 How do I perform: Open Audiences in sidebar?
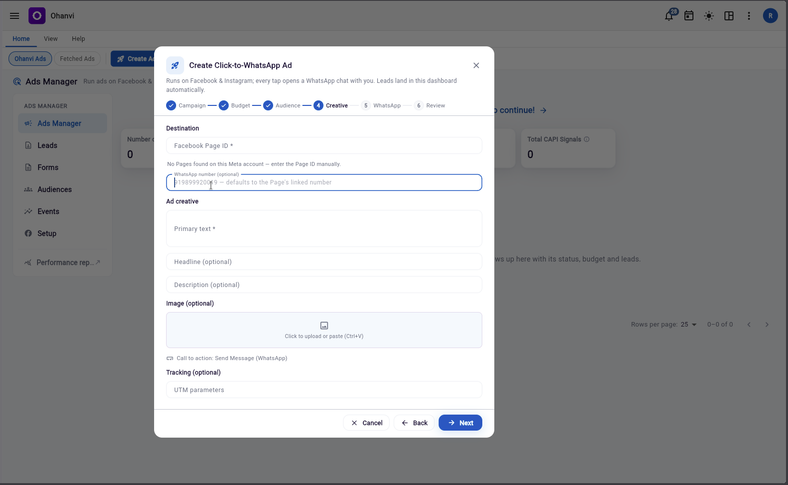click(62, 189)
